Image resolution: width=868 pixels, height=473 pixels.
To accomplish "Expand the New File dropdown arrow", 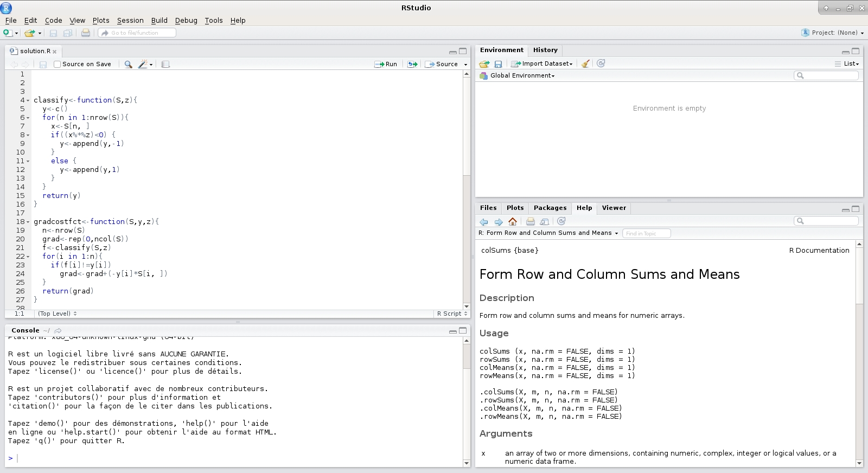I will 17,34.
